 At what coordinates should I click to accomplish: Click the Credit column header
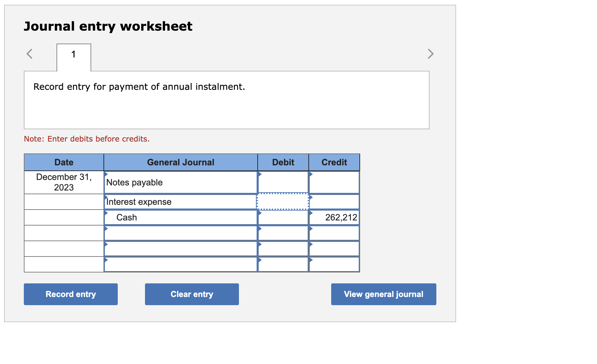tap(334, 162)
